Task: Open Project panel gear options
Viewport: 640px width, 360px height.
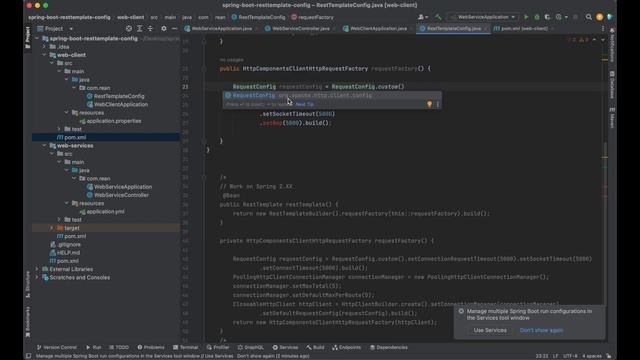Action: (x=164, y=29)
